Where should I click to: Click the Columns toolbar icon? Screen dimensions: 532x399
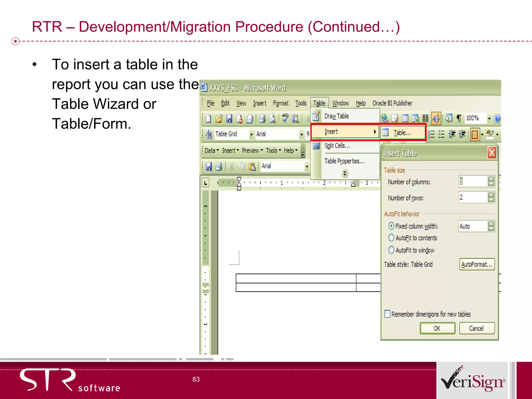pyautogui.click(x=425, y=118)
